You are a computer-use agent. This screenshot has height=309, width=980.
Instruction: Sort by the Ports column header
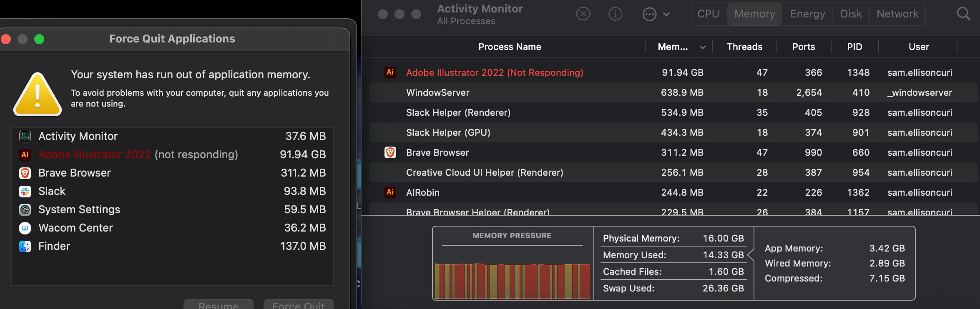pos(804,47)
